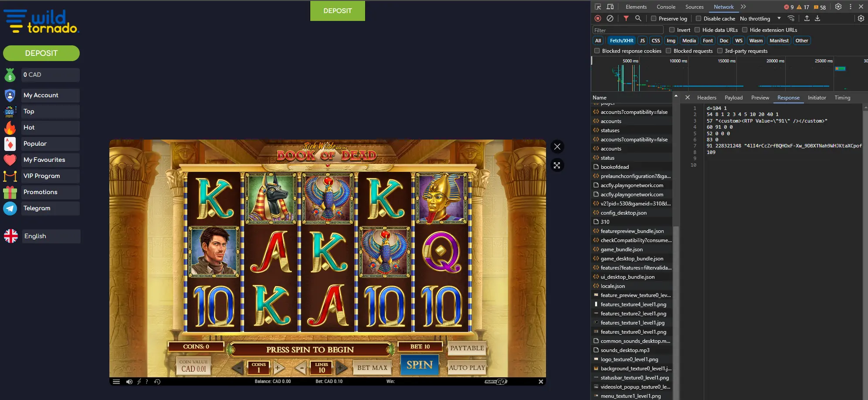Screen dimensions: 868x400
Task: Increase lines with the plus arrow
Action: (x=341, y=368)
